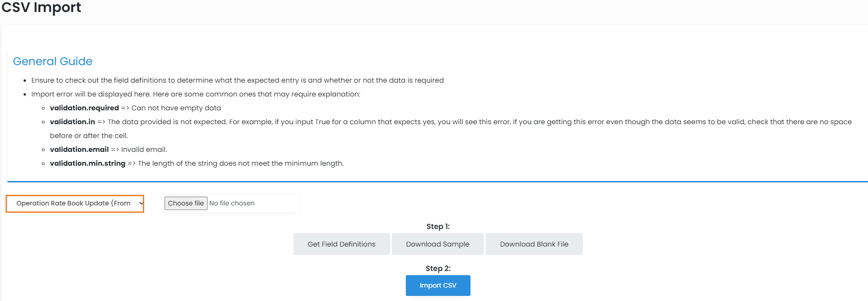Click the 'Can not have empty data' text
Screen dimensions: 868x301
[176, 108]
